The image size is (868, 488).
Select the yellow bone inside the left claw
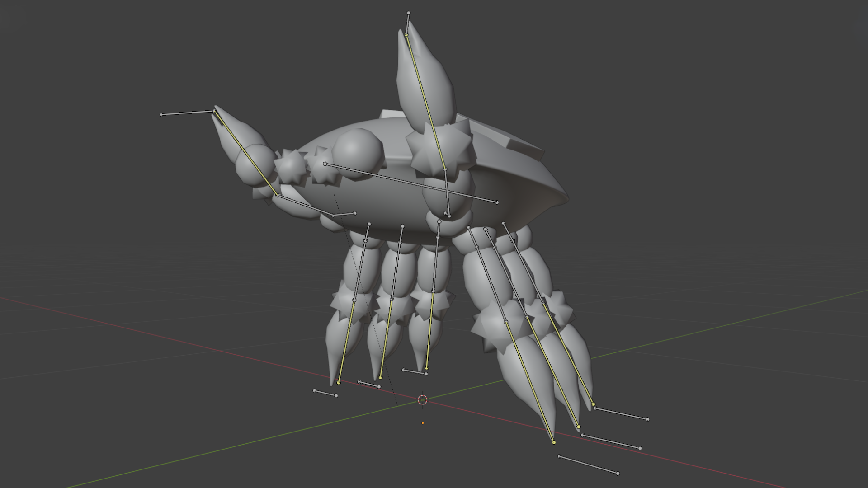[246, 153]
